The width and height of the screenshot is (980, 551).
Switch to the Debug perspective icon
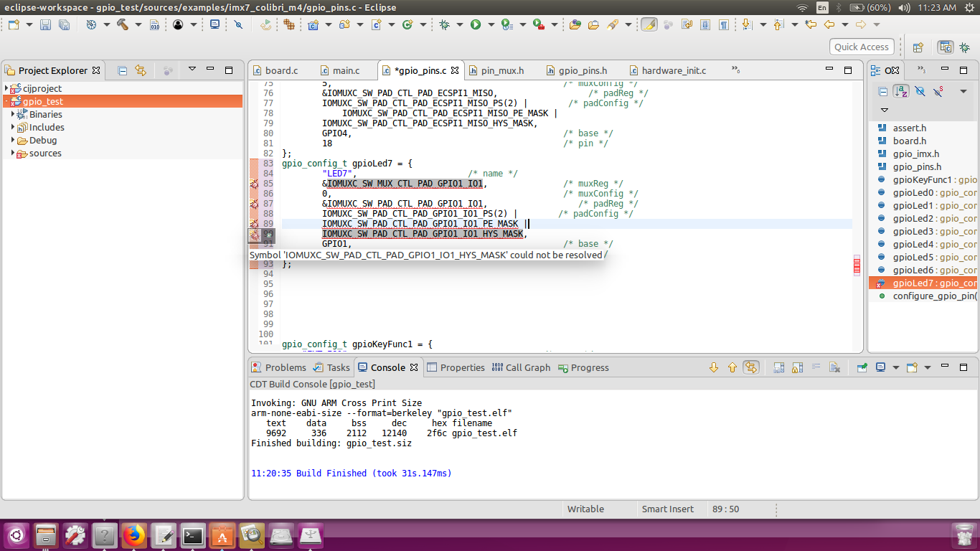click(x=966, y=47)
